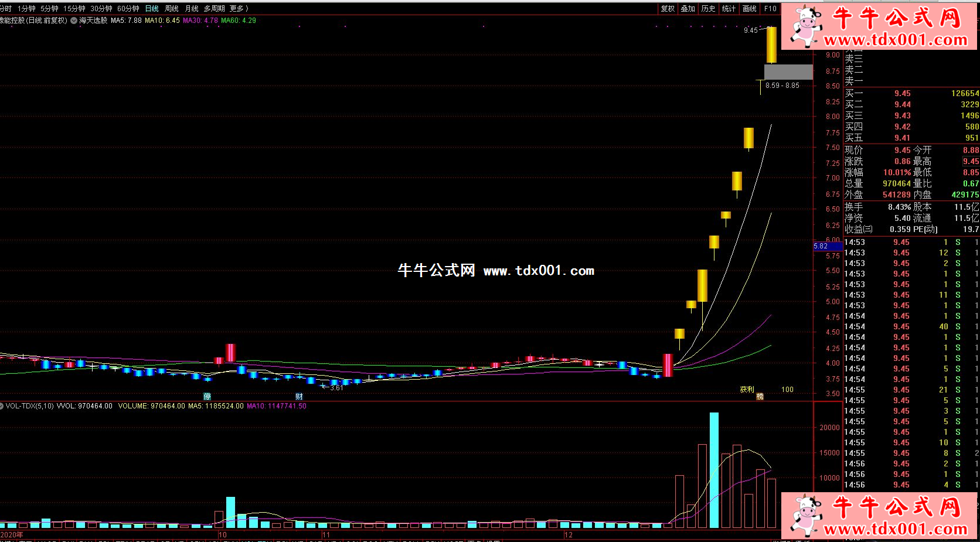Expand the 更多 period options
This screenshot has height=542, width=980.
click(239, 9)
